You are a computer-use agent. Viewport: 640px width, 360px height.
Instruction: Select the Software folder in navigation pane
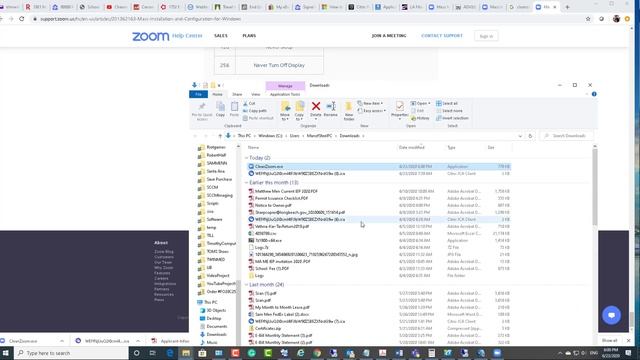pos(214,220)
